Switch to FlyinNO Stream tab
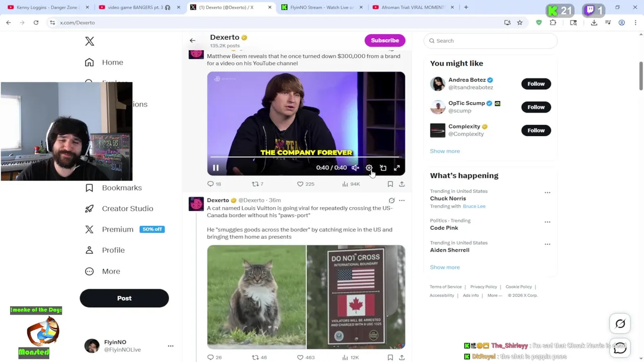 322,8
